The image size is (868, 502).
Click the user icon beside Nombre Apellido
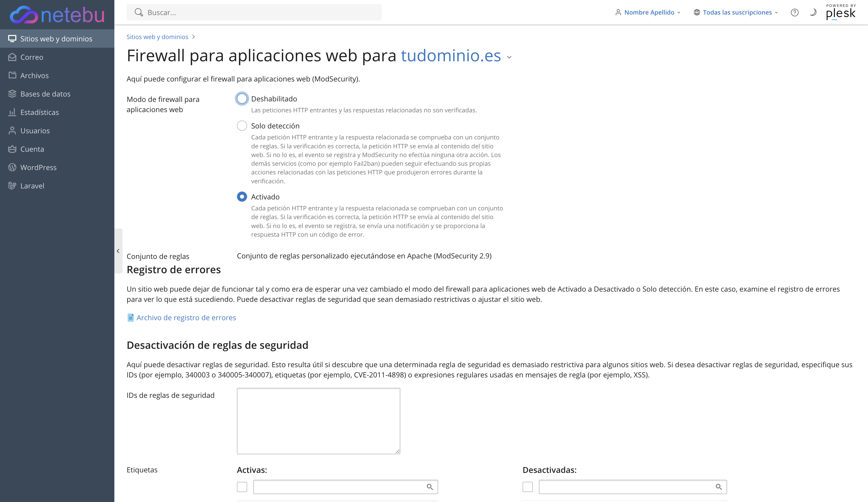tap(618, 13)
